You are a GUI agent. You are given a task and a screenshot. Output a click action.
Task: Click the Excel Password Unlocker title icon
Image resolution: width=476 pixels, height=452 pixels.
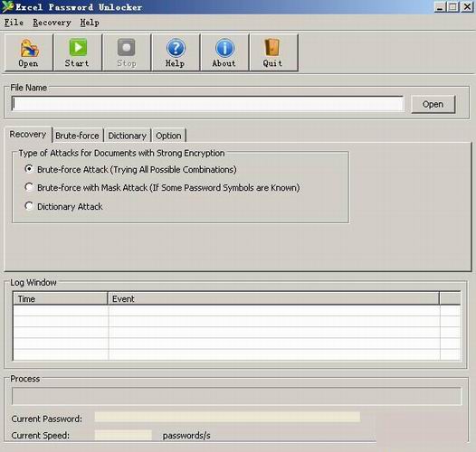tap(7, 6)
